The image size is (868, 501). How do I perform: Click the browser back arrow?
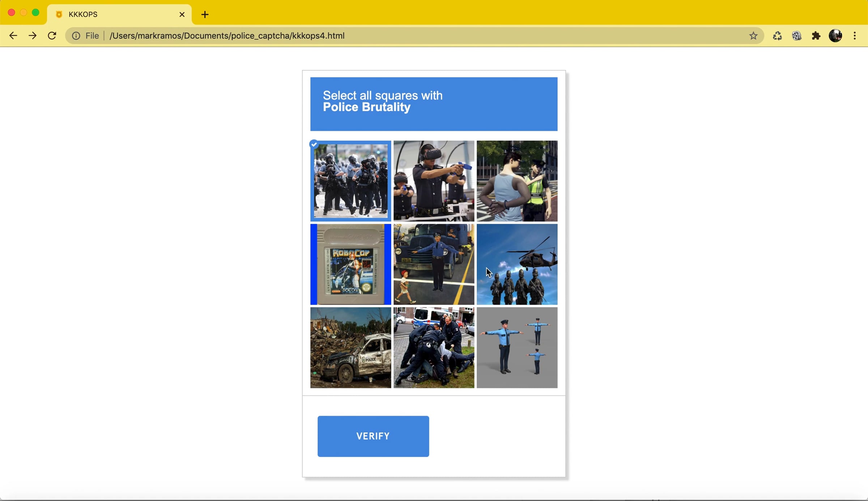(x=13, y=35)
